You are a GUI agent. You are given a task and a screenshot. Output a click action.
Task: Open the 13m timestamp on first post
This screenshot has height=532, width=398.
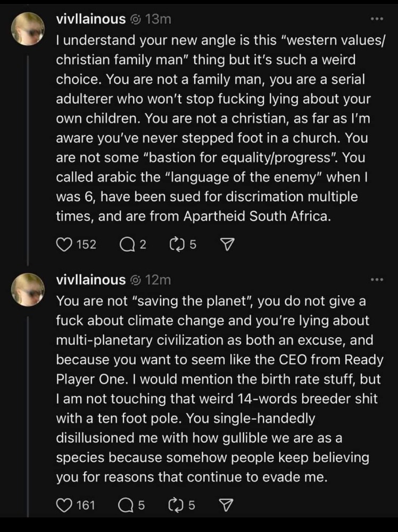[x=158, y=20]
